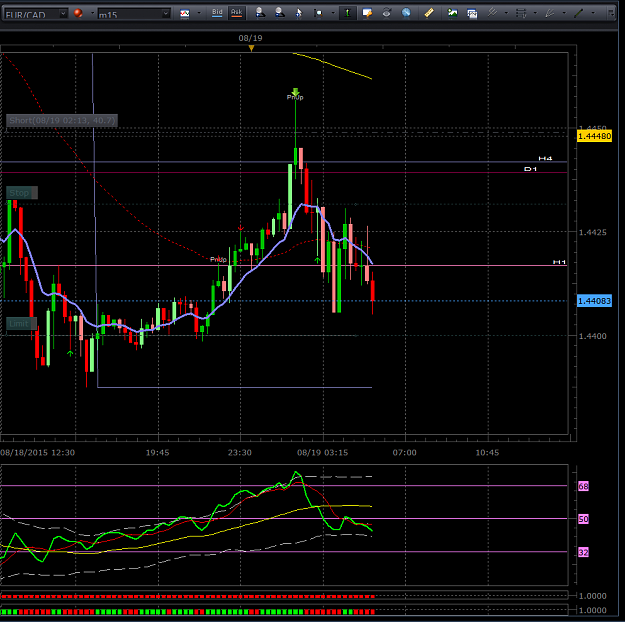Click the 68 oscillator level label
Screen dimensions: 625x622
(x=583, y=486)
